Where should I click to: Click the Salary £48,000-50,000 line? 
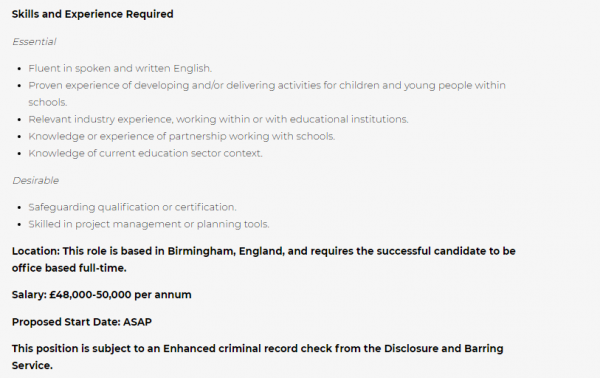[x=101, y=295]
